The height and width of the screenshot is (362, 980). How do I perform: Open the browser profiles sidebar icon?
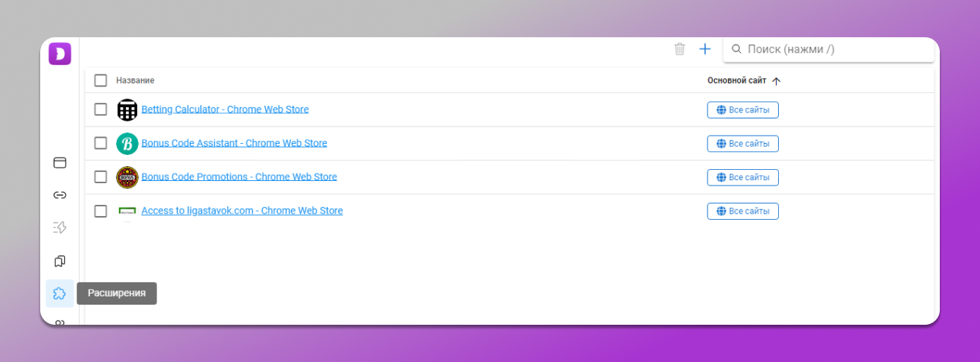pos(60,162)
